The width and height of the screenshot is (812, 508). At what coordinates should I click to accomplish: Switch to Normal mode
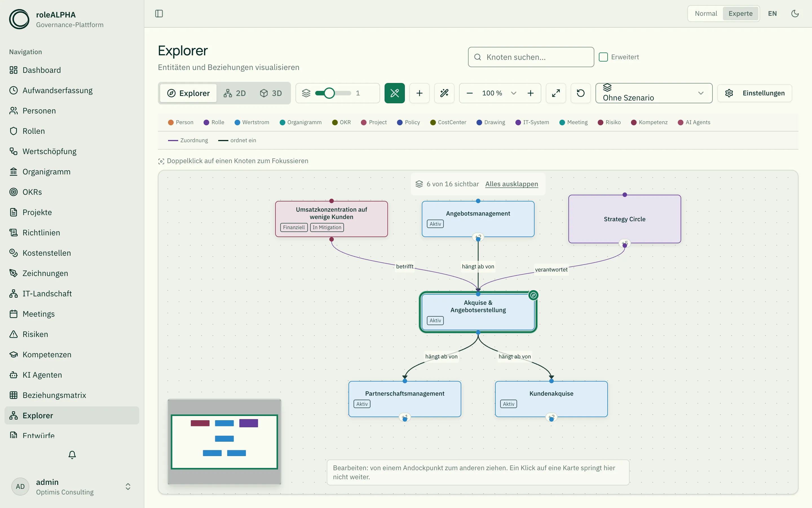click(x=706, y=14)
